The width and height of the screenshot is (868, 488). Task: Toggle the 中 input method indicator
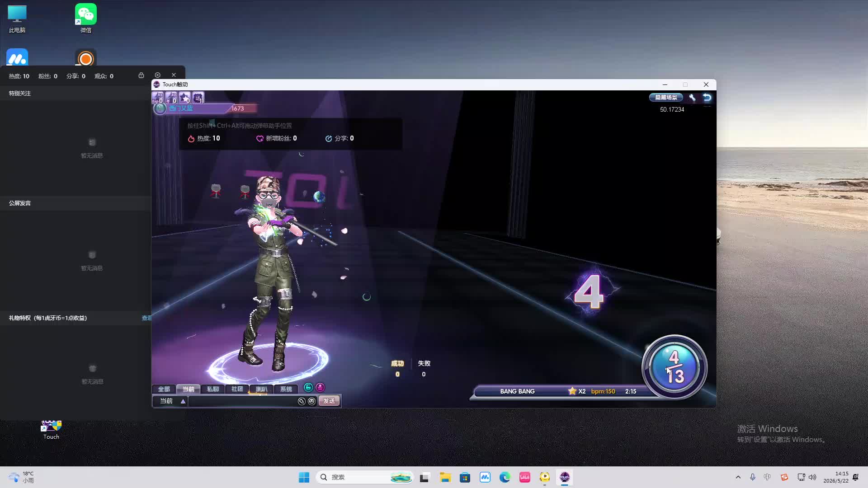tap(767, 477)
